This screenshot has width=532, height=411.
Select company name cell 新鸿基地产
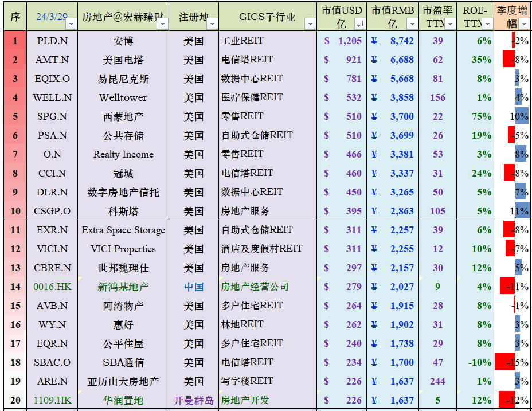click(123, 287)
